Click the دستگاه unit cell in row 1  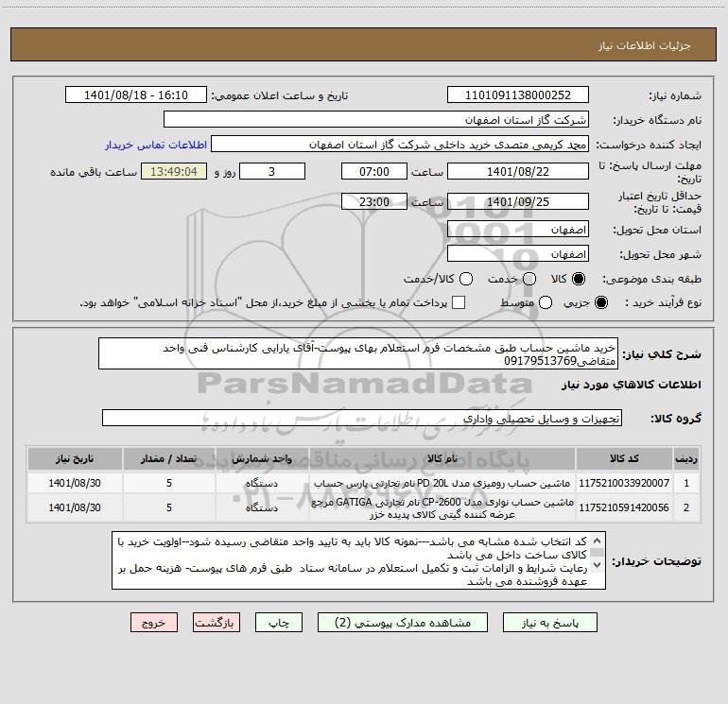point(262,483)
